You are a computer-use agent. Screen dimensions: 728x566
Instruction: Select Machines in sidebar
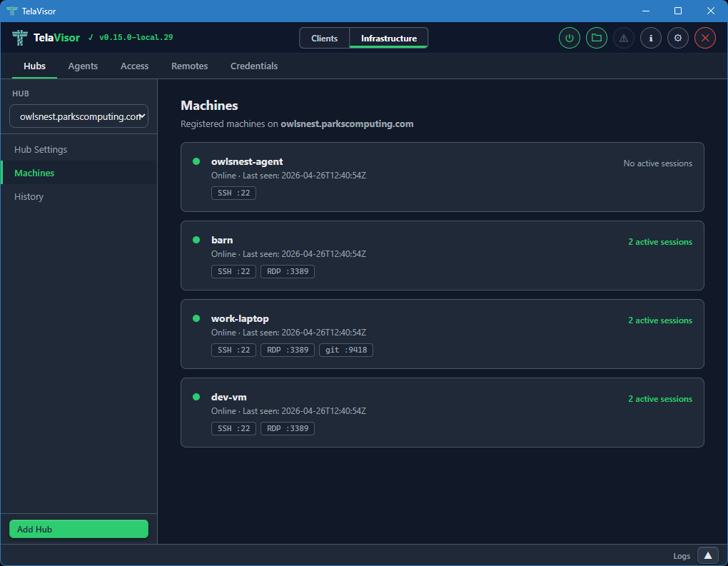[79, 173]
